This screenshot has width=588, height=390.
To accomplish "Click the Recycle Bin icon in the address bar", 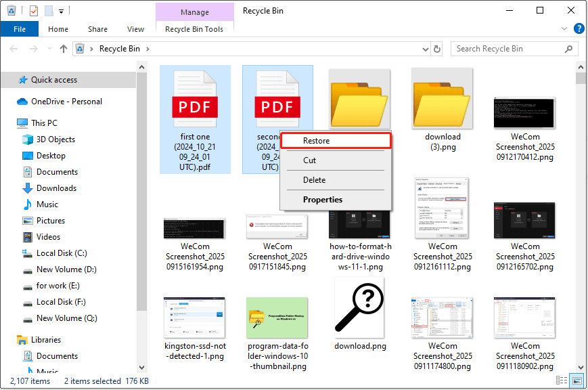I will 79,48.
